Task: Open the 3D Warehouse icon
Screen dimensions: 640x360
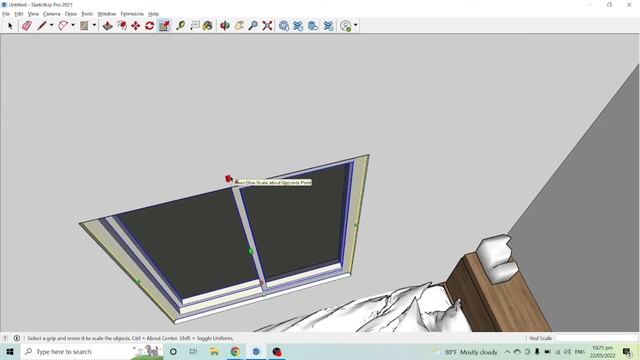Action: tap(284, 26)
